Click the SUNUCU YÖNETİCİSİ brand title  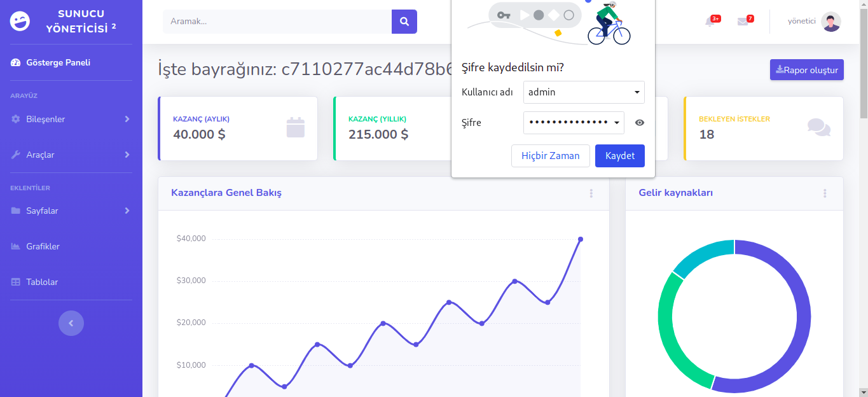tap(81, 22)
